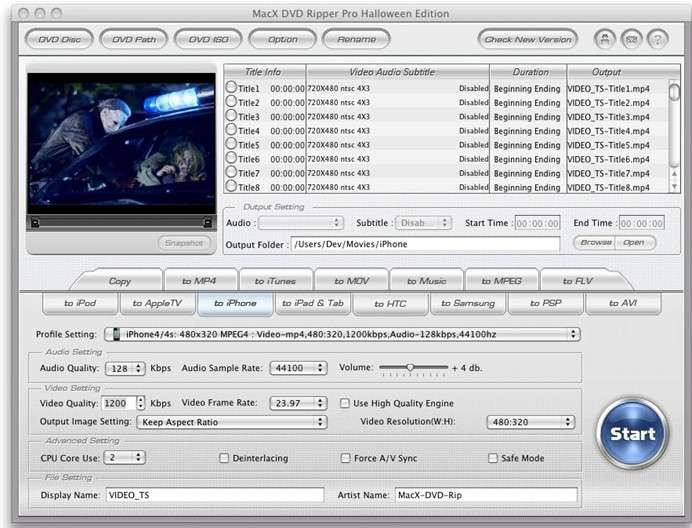This screenshot has height=528, width=692.
Task: Click the home icon in the top toolbar
Action: (605, 39)
